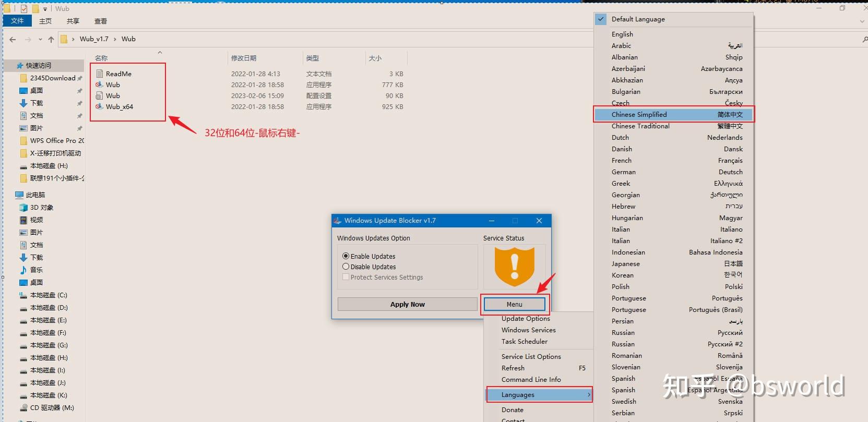868x422 pixels.
Task: Expand the ribbon with the chevron
Action: click(862, 21)
